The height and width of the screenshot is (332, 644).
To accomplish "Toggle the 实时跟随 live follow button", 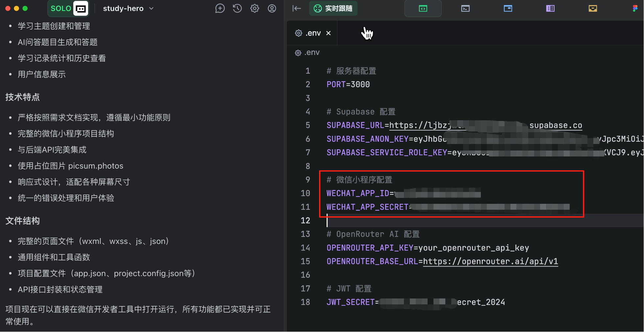I will tap(333, 9).
